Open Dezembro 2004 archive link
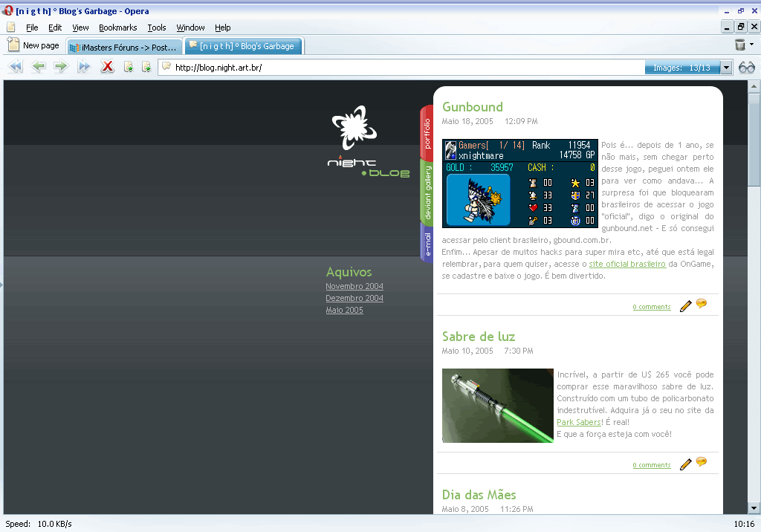The image size is (761, 532). [354, 298]
